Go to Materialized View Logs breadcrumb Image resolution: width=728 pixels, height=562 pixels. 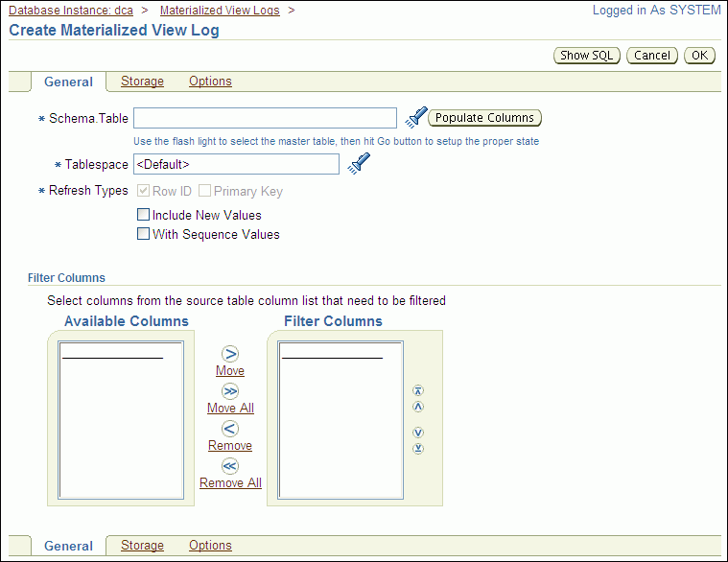tap(220, 11)
